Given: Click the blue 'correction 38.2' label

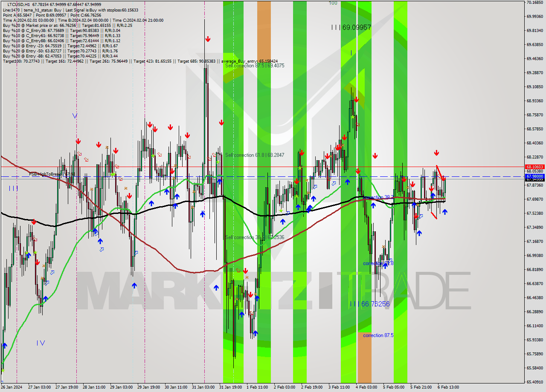Looking at the screenshot, I should [378, 197].
